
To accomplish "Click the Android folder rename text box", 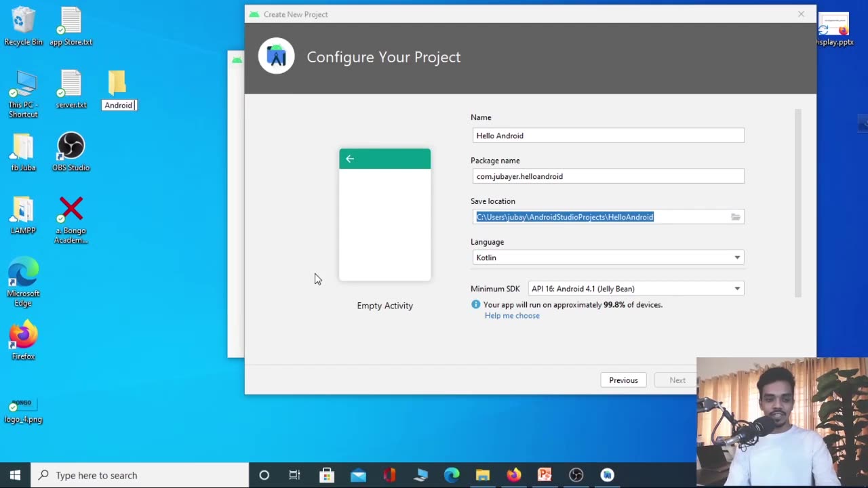I will (x=119, y=105).
